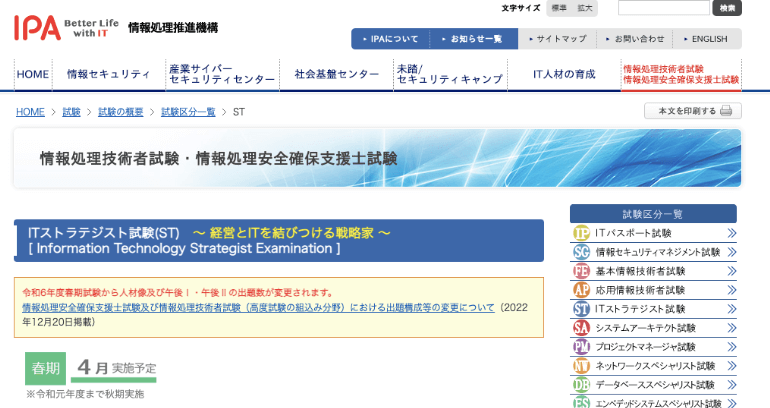
Task: Click the printer icon in print button
Action: point(726,111)
